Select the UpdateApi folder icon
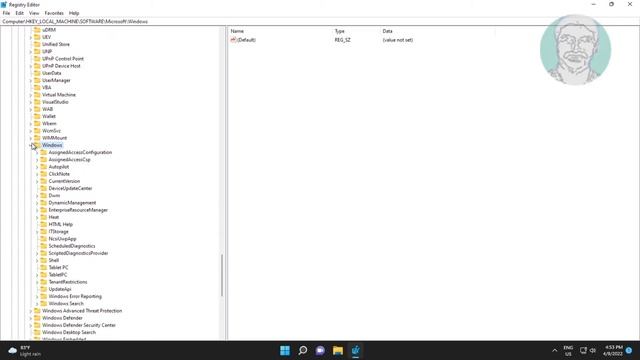Viewport: 640px width, 360px height. coord(44,289)
